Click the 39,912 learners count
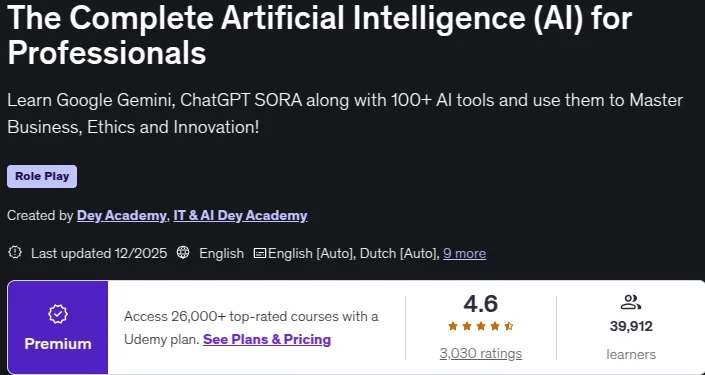 pyautogui.click(x=631, y=326)
